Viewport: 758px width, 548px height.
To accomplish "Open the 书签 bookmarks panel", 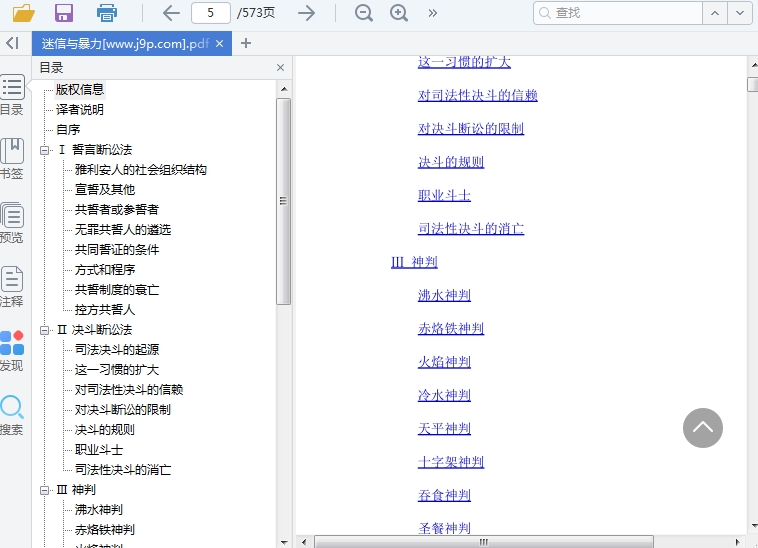I will tap(12, 159).
